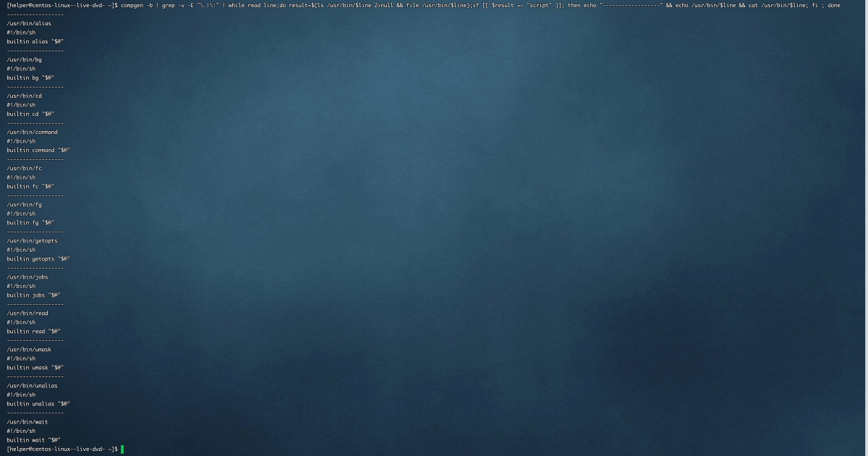Click the /usr/bin/bg path line

point(25,59)
